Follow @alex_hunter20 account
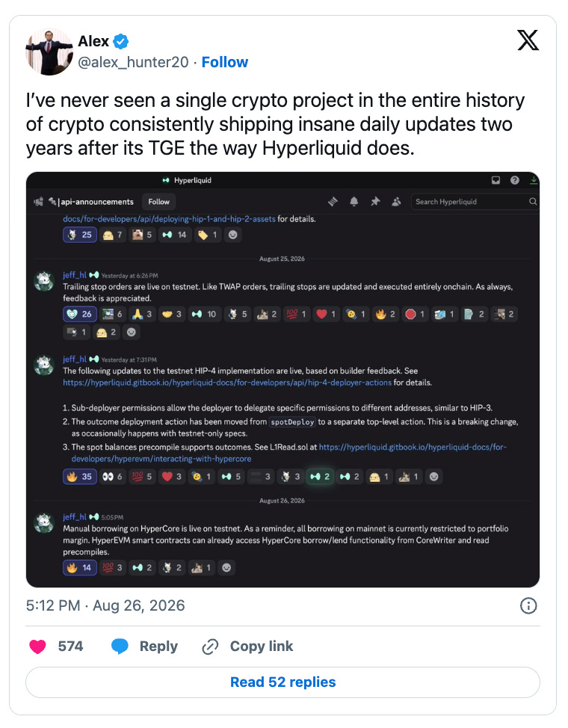Screen dimensions: 568x728 225,62
